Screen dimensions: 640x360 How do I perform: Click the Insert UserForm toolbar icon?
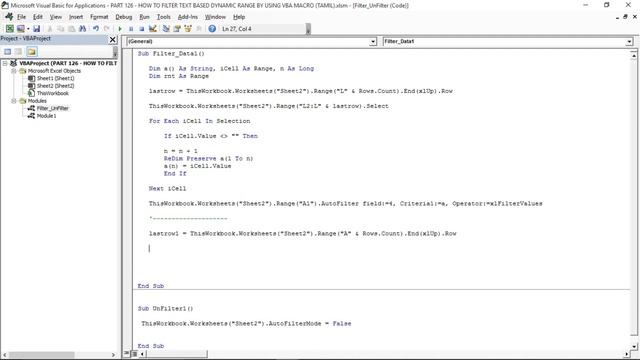pyautogui.click(x=20, y=29)
